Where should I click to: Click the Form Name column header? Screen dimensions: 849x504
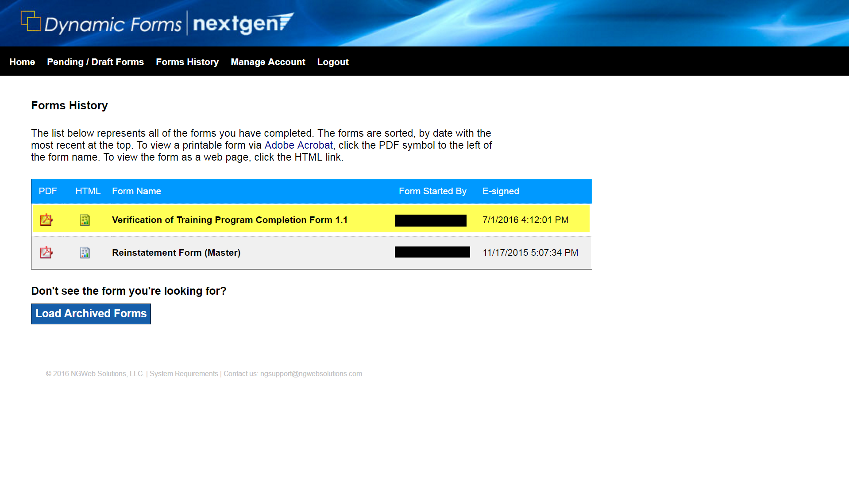(136, 191)
